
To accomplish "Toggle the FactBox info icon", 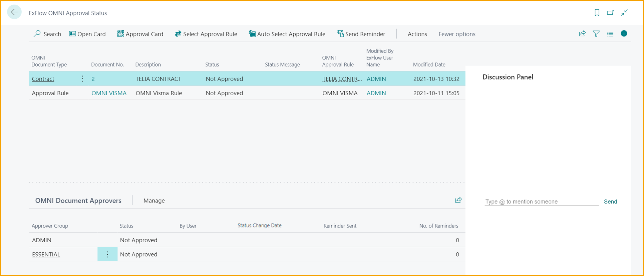I will coord(624,33).
